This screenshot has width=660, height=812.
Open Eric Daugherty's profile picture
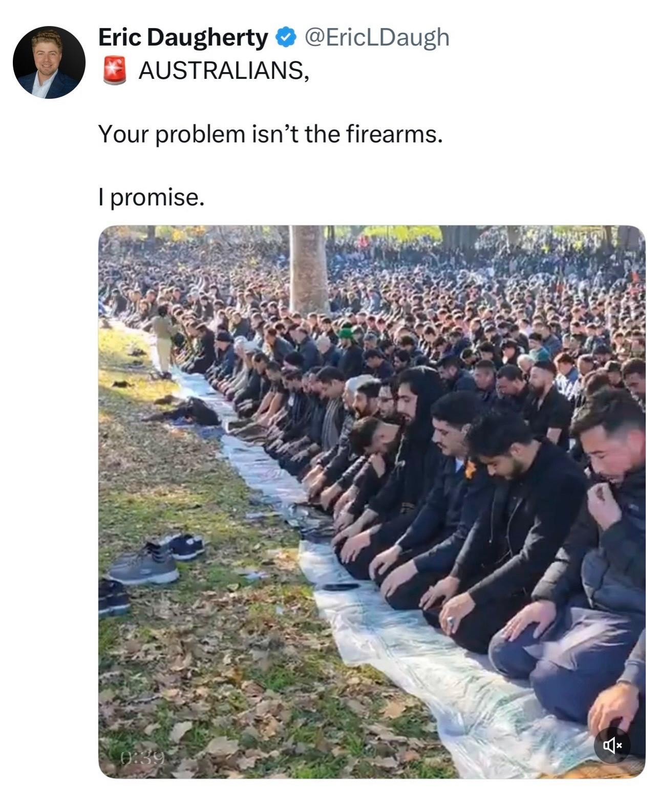point(49,62)
